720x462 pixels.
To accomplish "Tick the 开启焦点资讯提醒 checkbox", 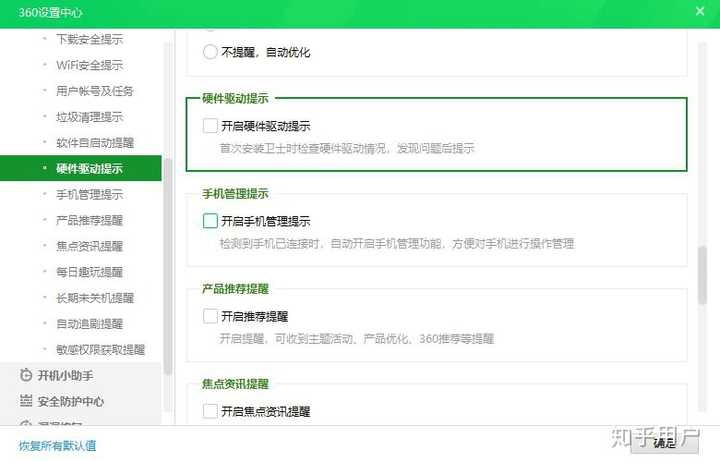I will tap(210, 411).
